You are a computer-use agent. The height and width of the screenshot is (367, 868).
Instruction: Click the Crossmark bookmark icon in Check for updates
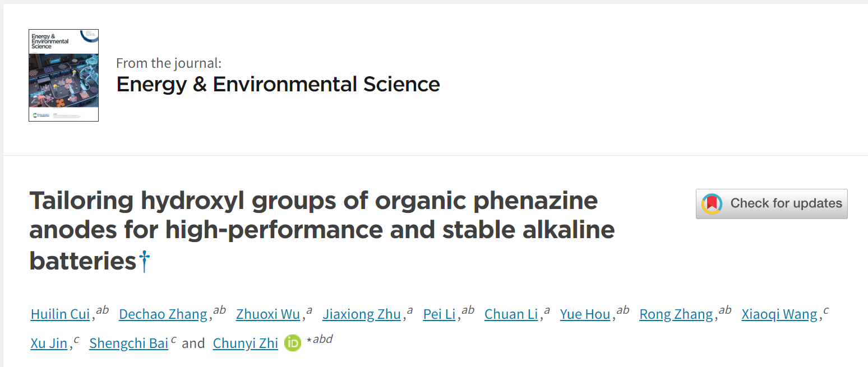click(x=712, y=204)
